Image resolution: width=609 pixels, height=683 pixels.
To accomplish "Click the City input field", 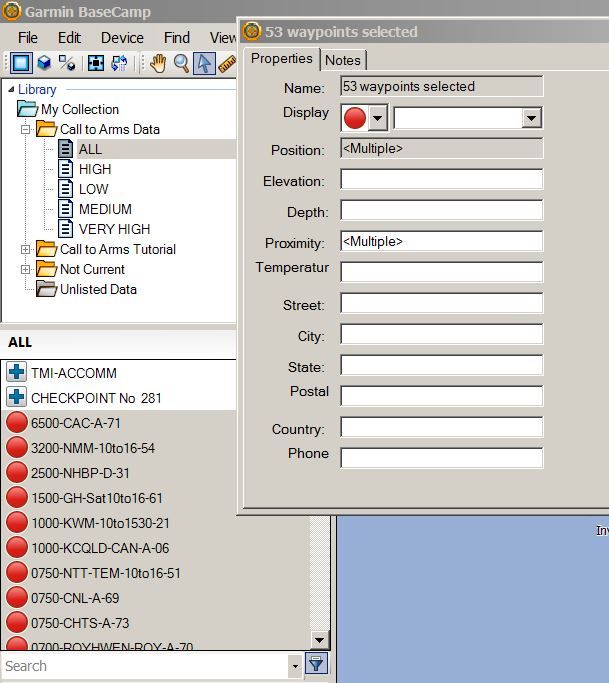I will [441, 334].
